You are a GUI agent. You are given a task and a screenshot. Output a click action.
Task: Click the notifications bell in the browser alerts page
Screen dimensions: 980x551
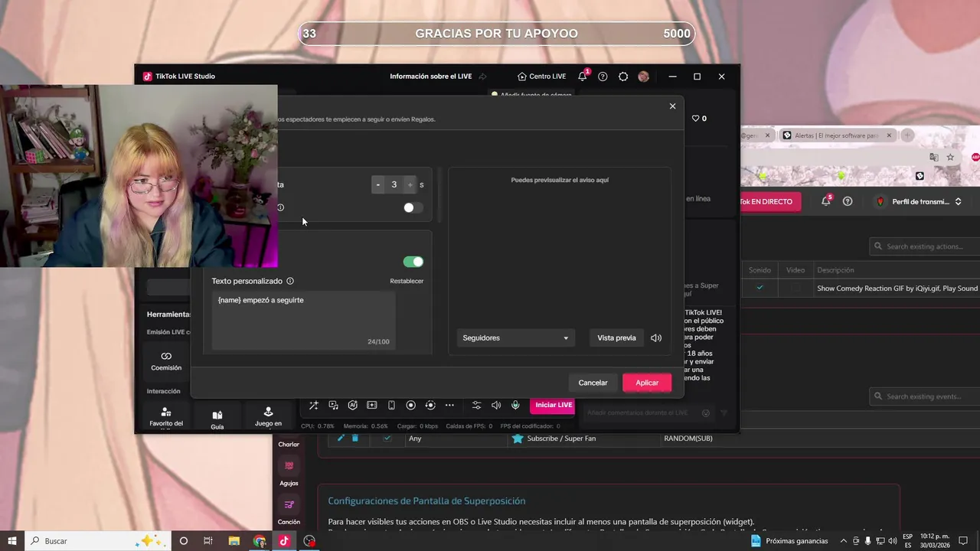(825, 201)
